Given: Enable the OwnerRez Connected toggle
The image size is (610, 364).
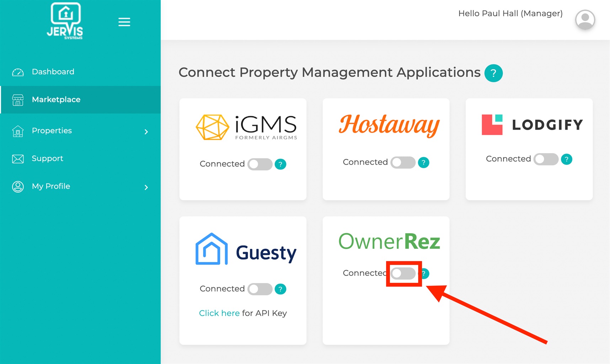Looking at the screenshot, I should click(403, 273).
